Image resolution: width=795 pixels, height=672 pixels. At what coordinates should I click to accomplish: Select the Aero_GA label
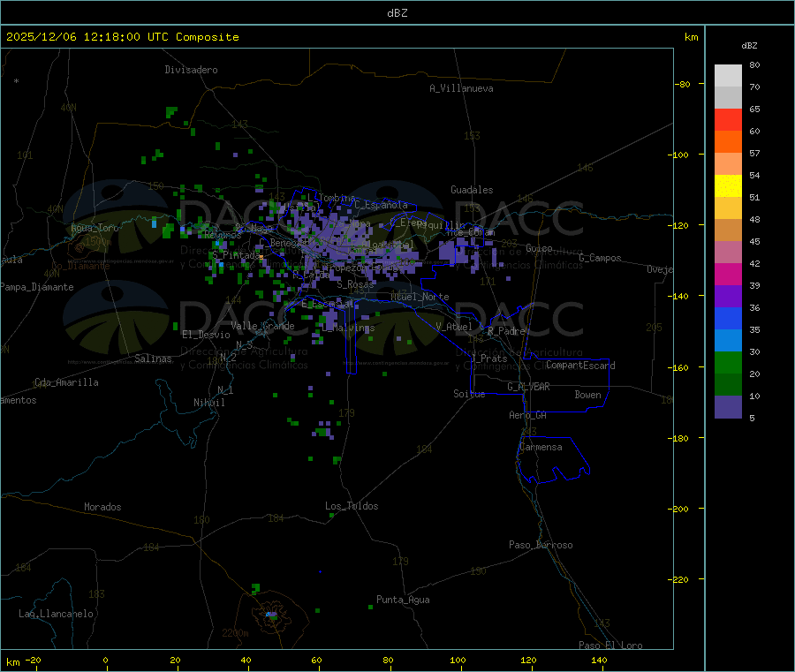click(x=527, y=415)
